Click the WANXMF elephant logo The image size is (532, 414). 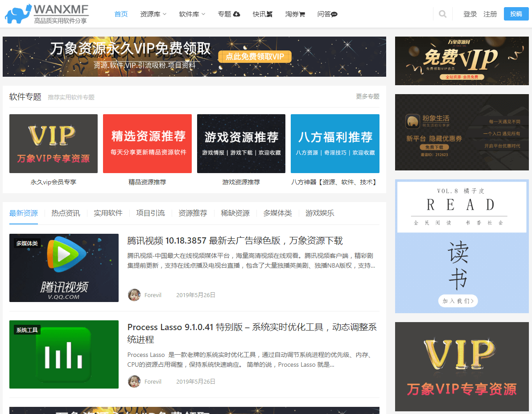pyautogui.click(x=47, y=14)
